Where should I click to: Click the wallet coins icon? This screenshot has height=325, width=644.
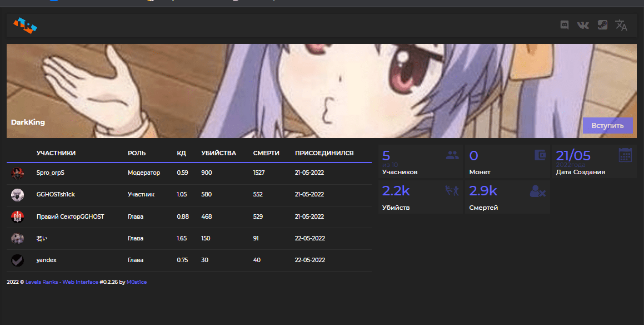[540, 155]
